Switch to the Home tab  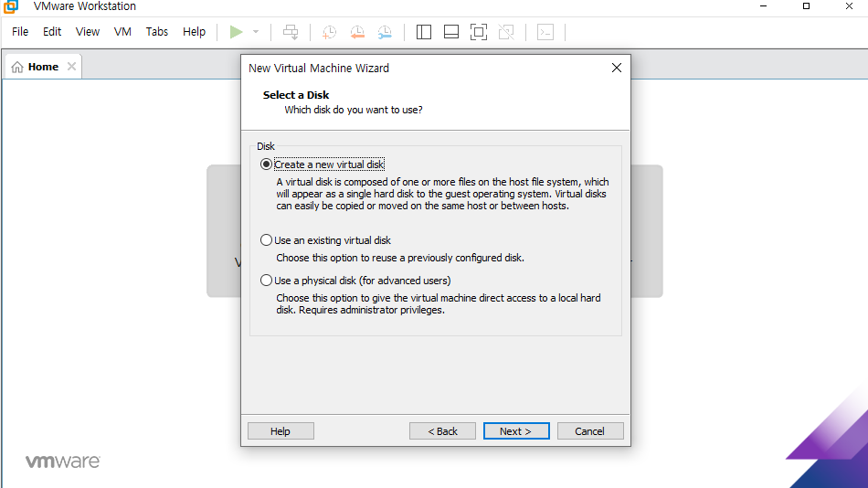pos(43,67)
